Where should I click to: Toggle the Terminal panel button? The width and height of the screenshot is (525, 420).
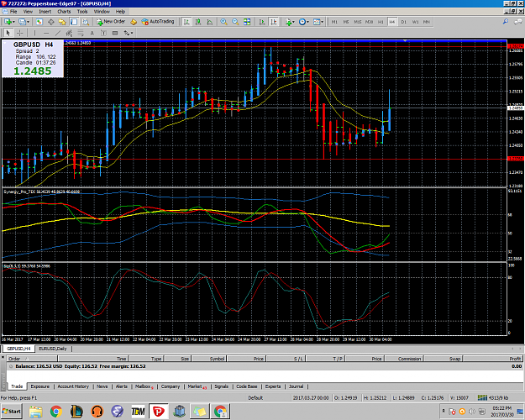[74, 22]
